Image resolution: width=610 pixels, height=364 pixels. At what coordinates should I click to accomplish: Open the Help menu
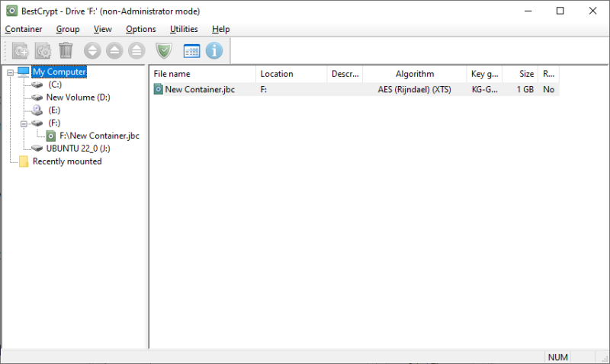(x=220, y=29)
